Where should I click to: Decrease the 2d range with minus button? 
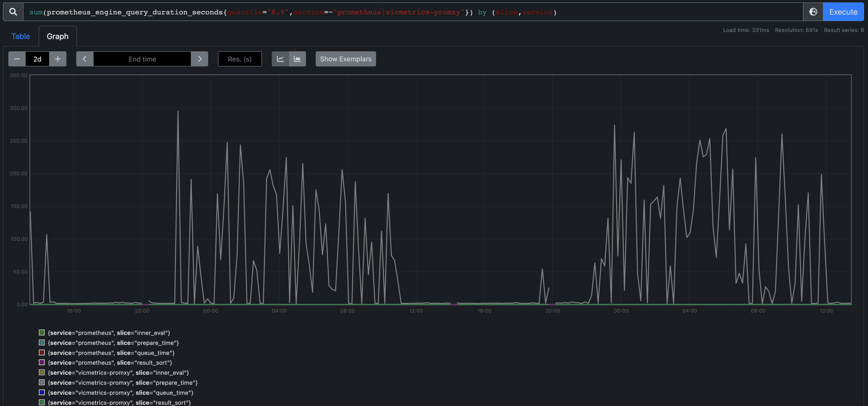tap(17, 59)
